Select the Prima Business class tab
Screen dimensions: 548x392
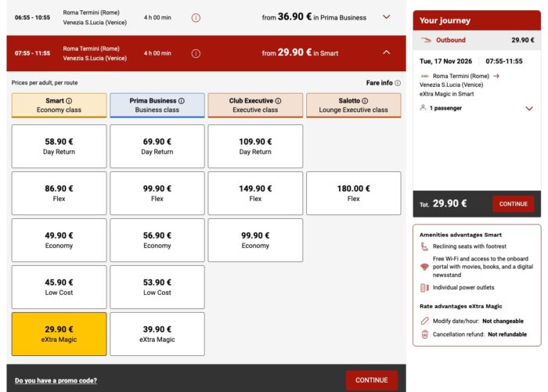157,105
